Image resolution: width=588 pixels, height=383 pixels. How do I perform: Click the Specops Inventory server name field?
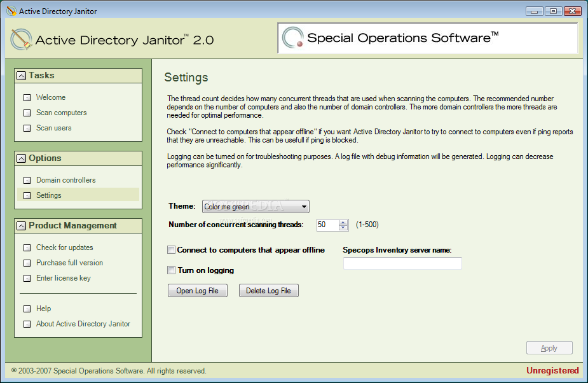402,263
